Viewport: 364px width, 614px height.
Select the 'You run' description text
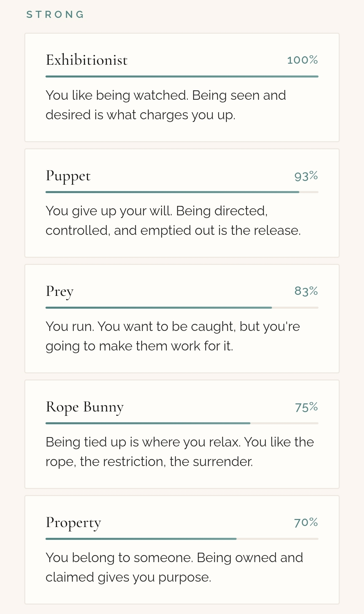173,336
